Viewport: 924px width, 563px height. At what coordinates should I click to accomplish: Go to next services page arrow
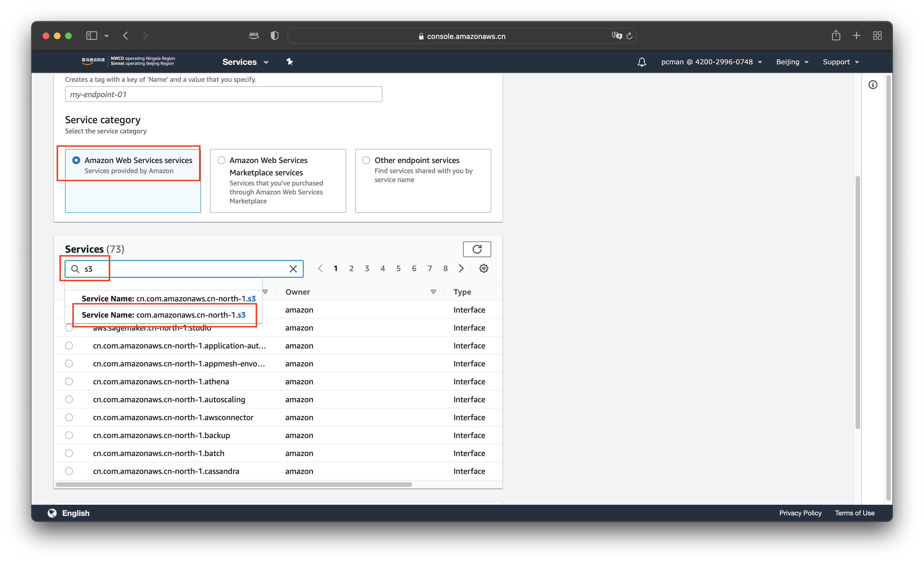tap(461, 268)
